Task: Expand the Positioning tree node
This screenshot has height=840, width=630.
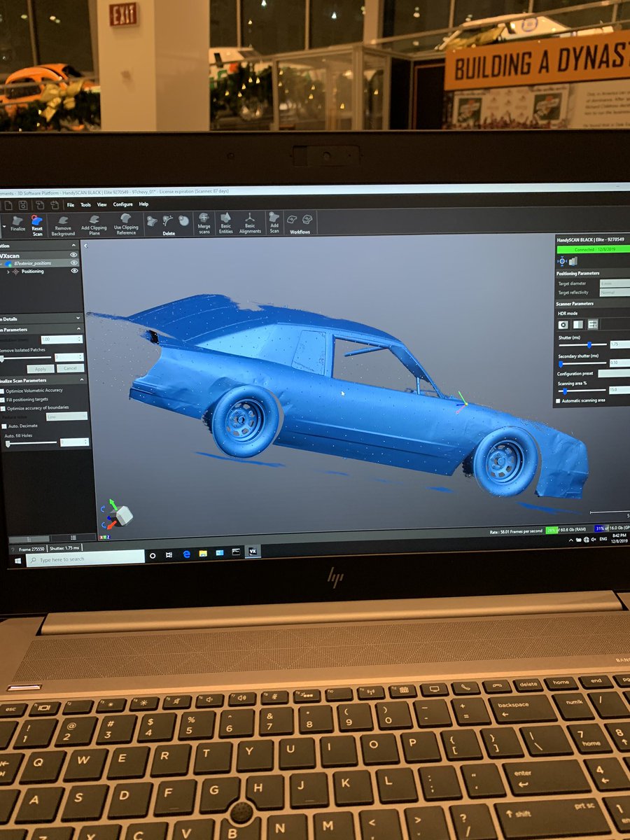Action: [x=10, y=271]
